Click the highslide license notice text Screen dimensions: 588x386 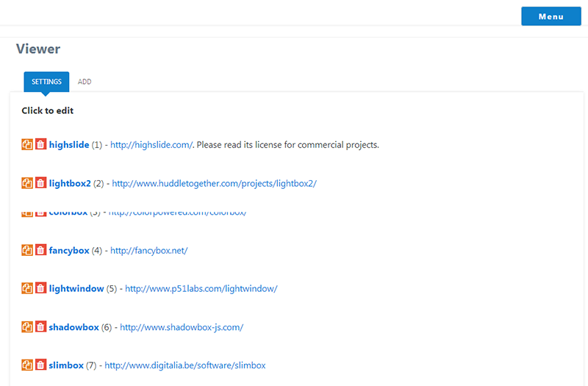tap(288, 145)
